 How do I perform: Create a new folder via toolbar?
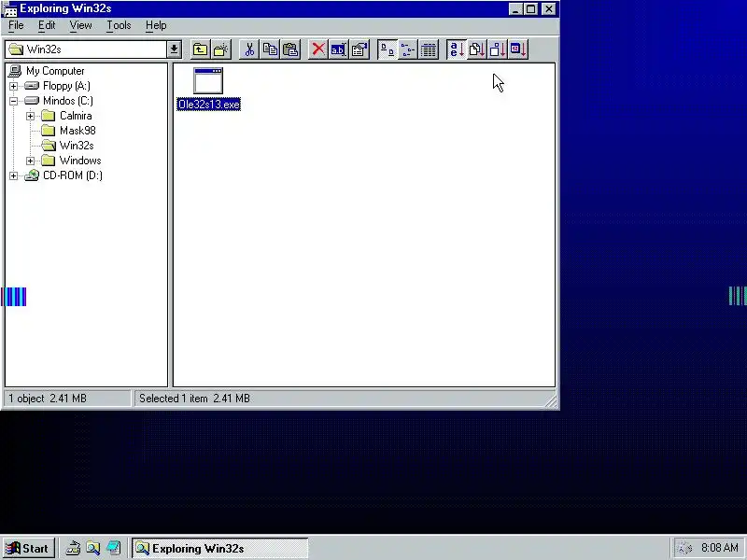pos(221,49)
